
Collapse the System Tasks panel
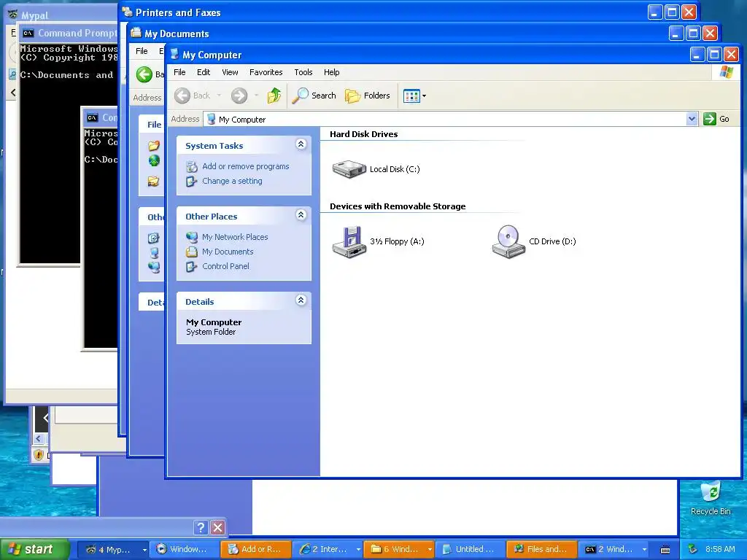pos(301,144)
